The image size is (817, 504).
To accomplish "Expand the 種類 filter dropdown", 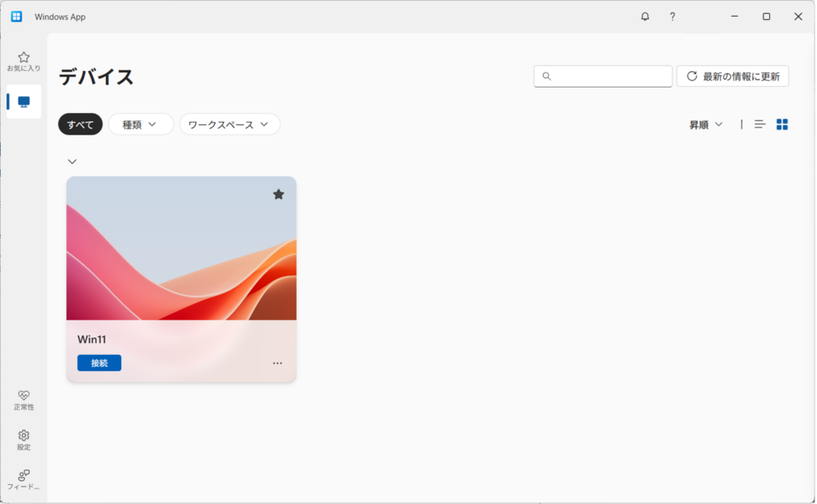I will tap(140, 124).
